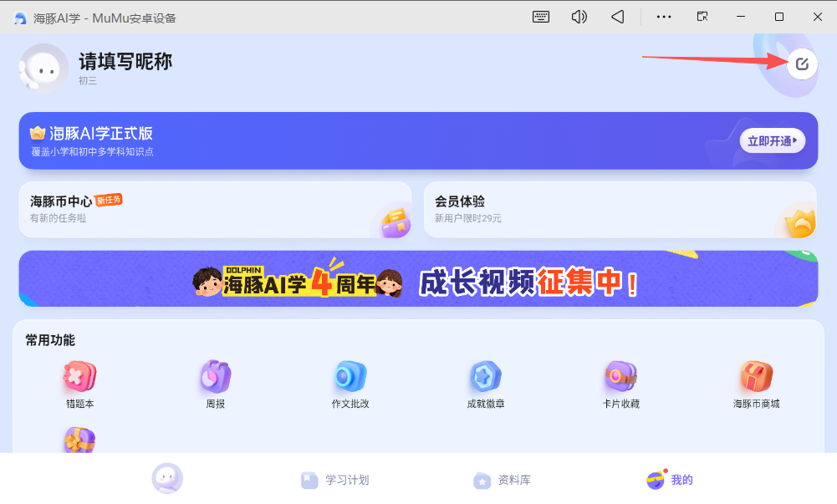Select the 我的 tab
This screenshot has height=504, width=837.
coord(668,480)
